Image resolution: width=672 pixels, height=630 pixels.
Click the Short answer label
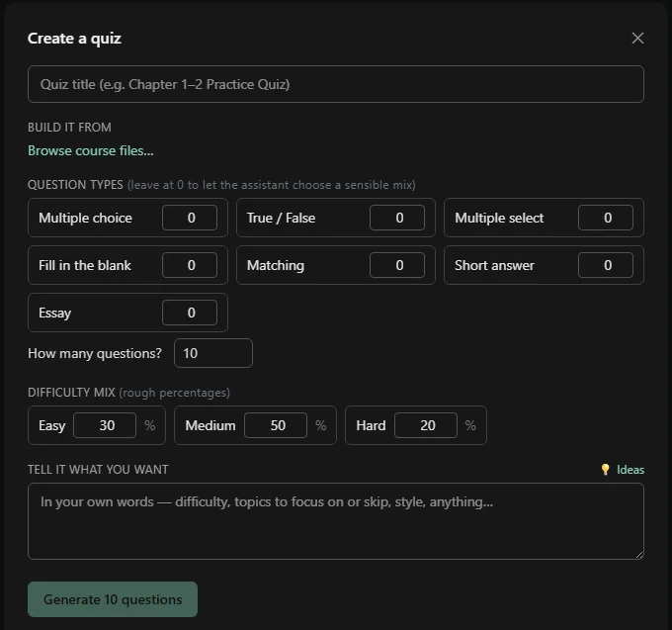tap(494, 265)
